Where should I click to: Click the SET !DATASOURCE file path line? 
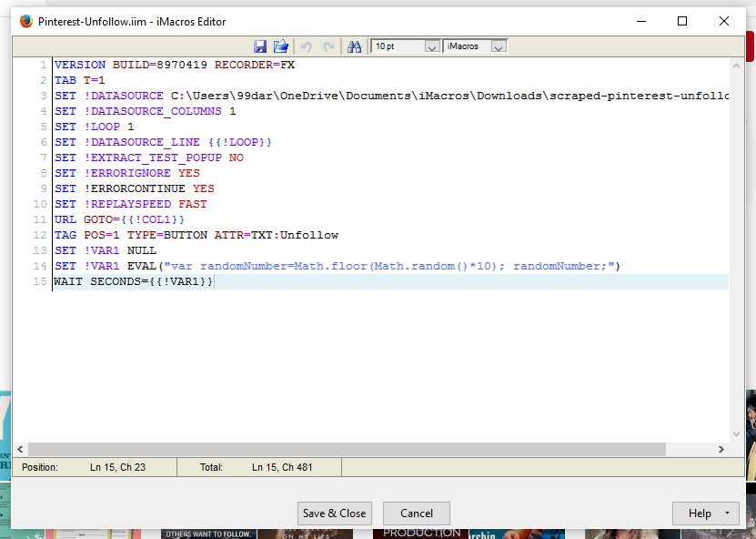[x=391, y=96]
